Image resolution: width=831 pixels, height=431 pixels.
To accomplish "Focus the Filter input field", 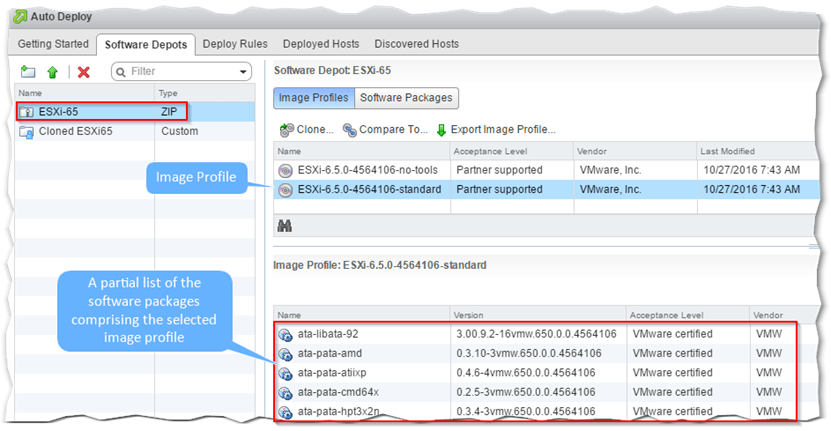I will tap(183, 72).
